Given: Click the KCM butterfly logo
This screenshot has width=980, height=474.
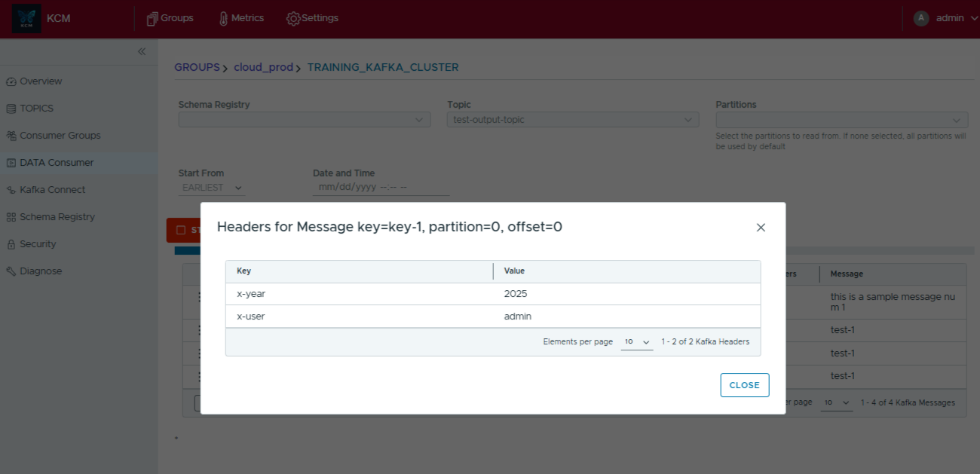Looking at the screenshot, I should [x=26, y=19].
